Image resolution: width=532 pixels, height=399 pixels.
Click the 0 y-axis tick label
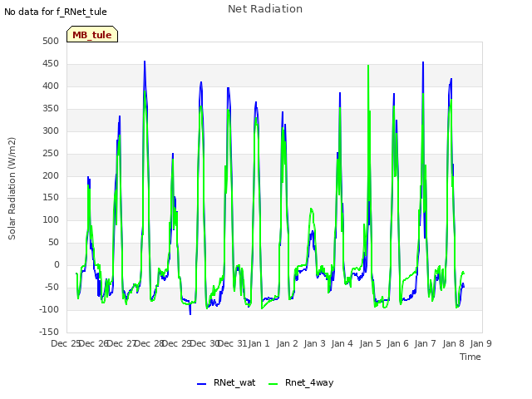click(57, 264)
